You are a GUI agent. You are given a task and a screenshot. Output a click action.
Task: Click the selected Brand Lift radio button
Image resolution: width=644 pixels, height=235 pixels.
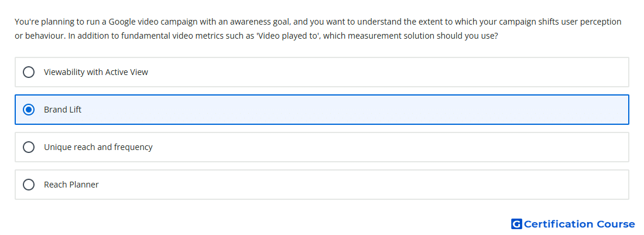click(x=29, y=110)
